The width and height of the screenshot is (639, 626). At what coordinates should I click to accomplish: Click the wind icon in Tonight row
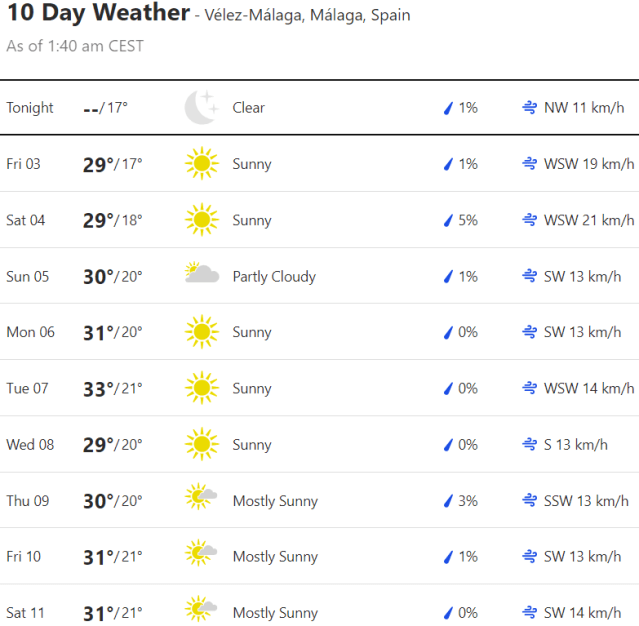point(529,107)
